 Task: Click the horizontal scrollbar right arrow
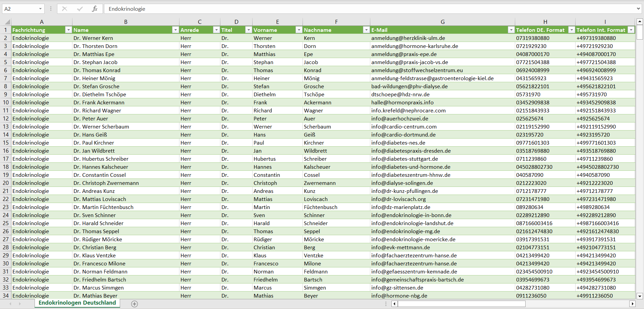632,304
